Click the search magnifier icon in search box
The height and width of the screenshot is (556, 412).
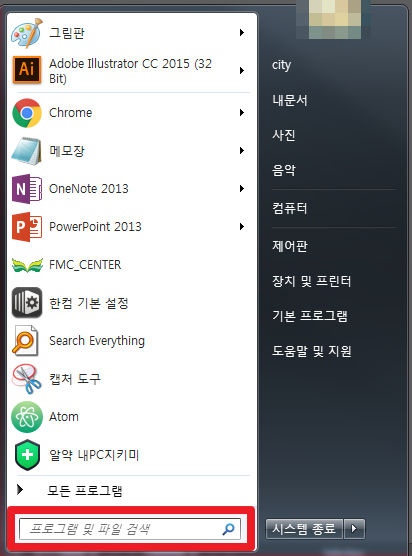[x=228, y=529]
